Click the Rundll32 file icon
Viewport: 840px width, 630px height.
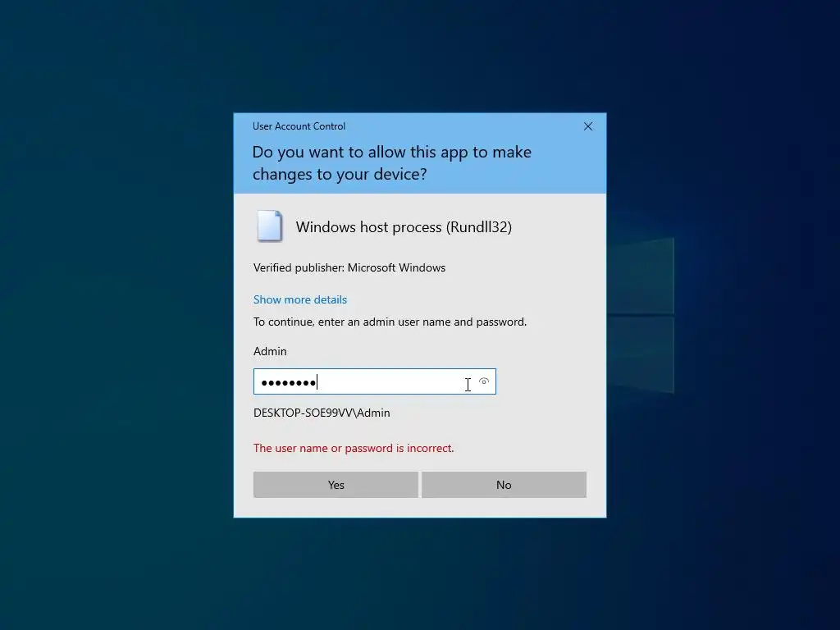click(269, 226)
